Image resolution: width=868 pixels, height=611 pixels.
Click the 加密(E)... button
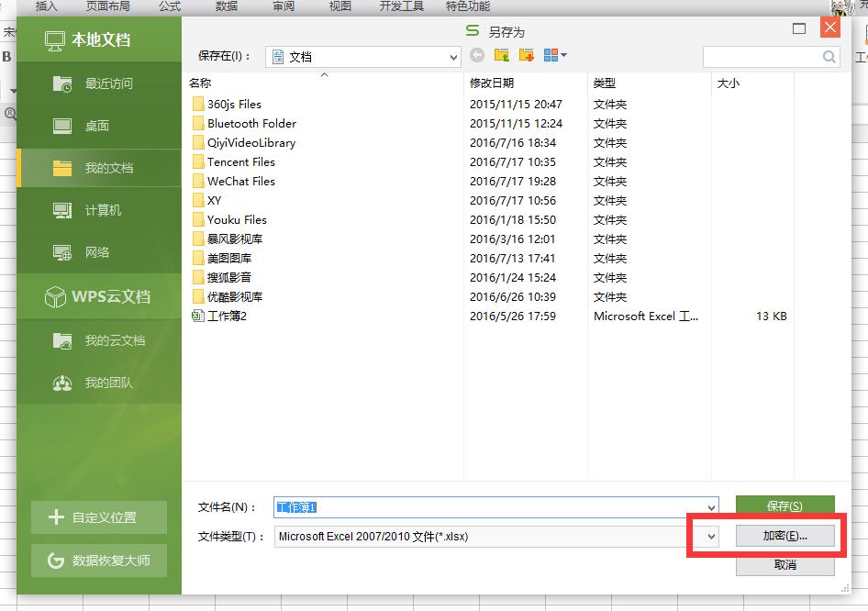click(785, 536)
